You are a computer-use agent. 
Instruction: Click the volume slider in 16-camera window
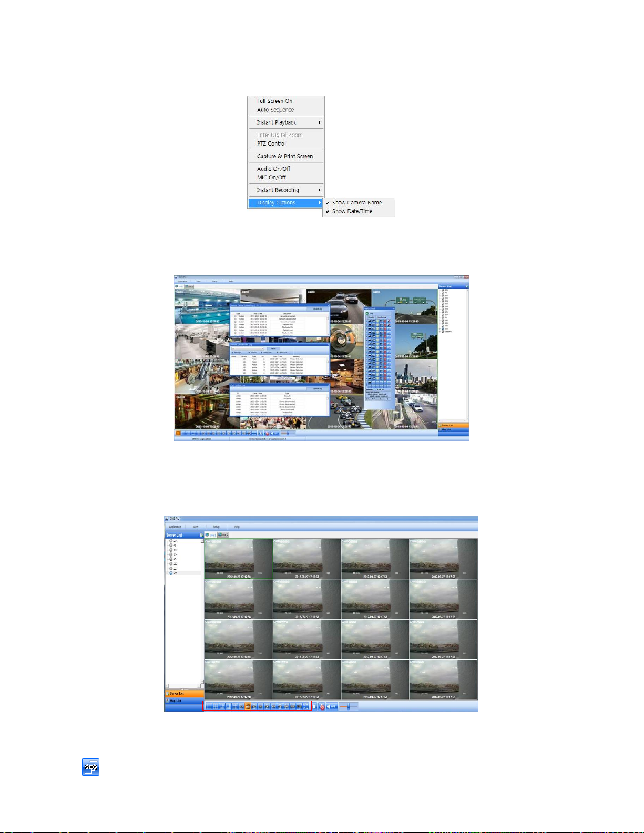coord(349,706)
